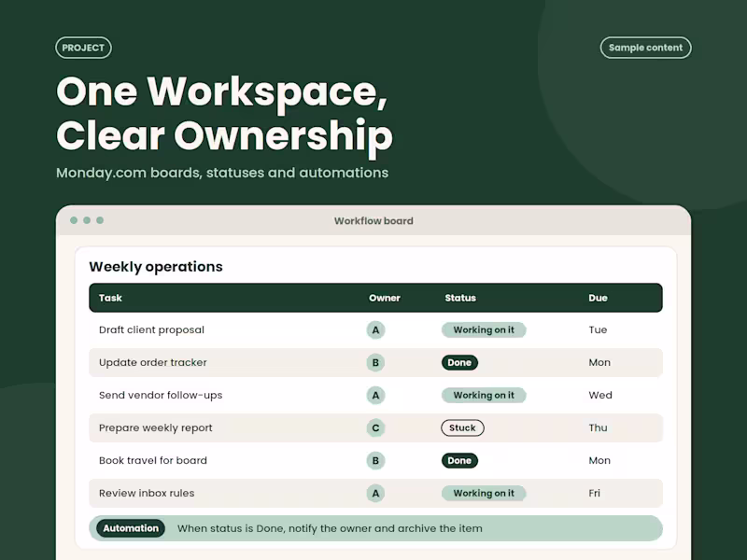Open the Book travel for board task
The width and height of the screenshot is (747, 560).
153,460
